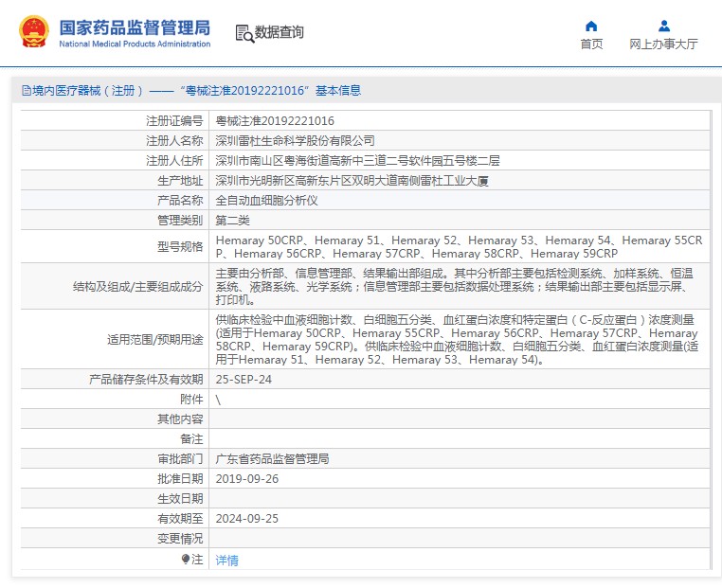Click the product name 全自动血细胞分析仪

click(x=266, y=201)
